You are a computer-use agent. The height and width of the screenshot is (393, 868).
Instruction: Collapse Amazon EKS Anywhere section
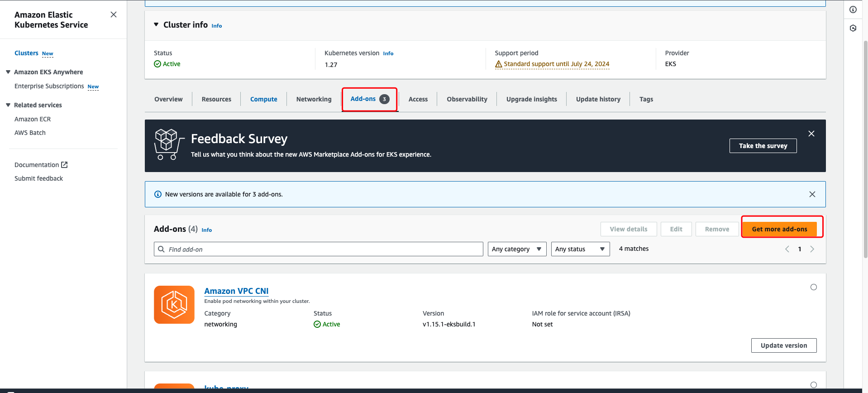click(x=8, y=72)
